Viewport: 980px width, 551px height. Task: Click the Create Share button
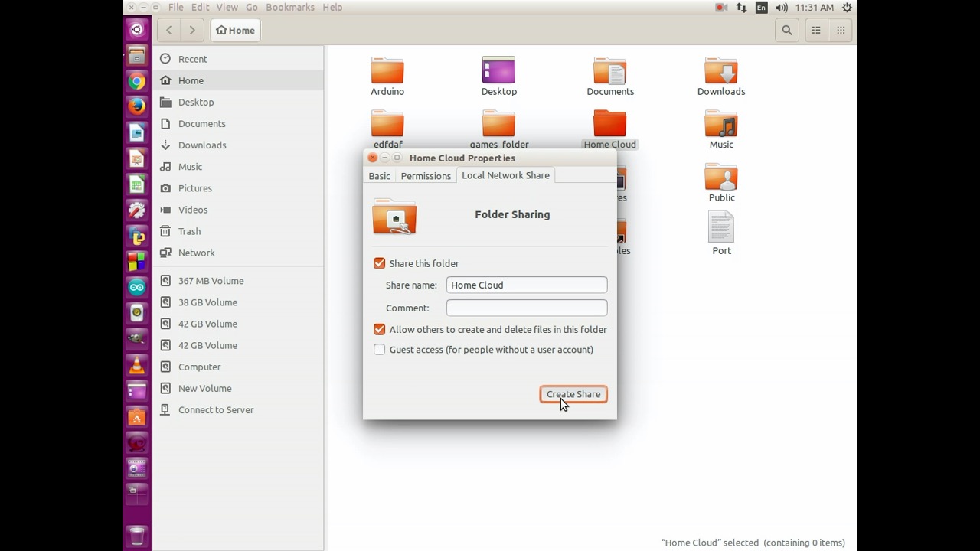(573, 394)
